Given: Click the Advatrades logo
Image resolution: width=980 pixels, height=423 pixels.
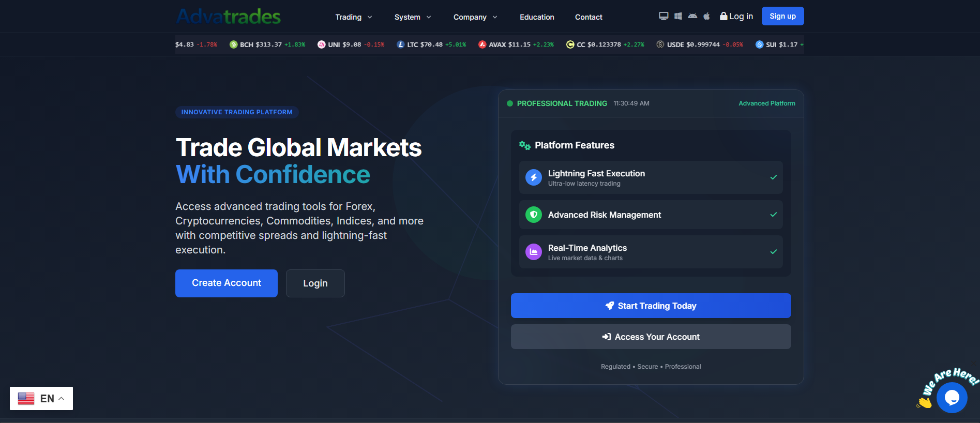Looking at the screenshot, I should click(x=229, y=17).
